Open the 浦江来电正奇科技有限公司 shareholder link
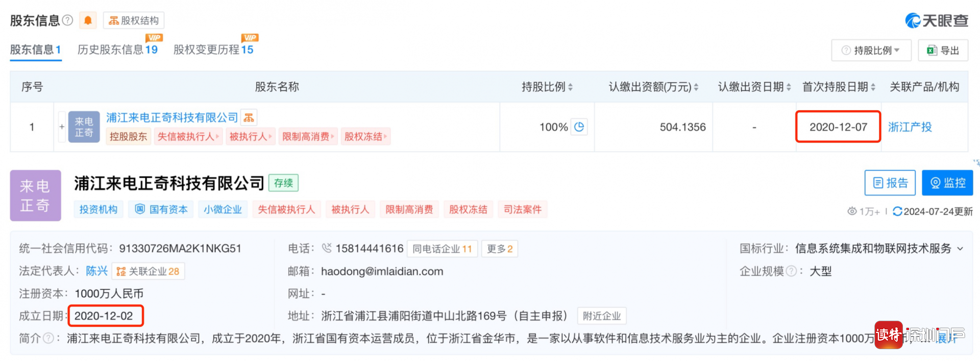This screenshot has width=980, height=361. pos(172,117)
